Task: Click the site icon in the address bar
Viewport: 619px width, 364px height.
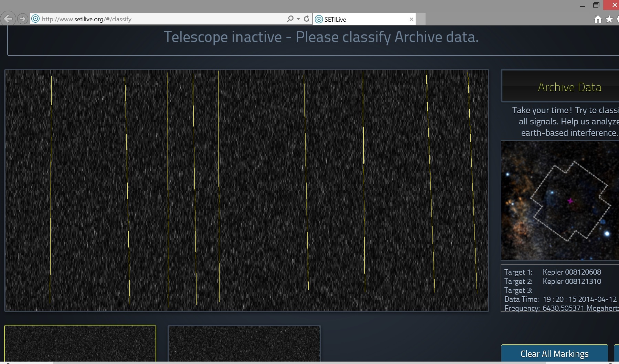Action: tap(35, 19)
